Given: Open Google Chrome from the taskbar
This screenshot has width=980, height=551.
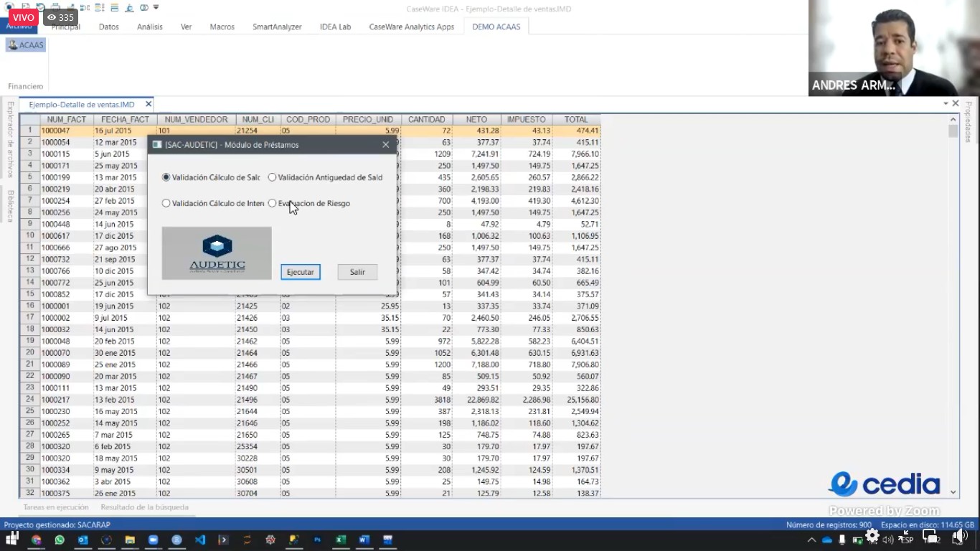Looking at the screenshot, I should tap(36, 540).
